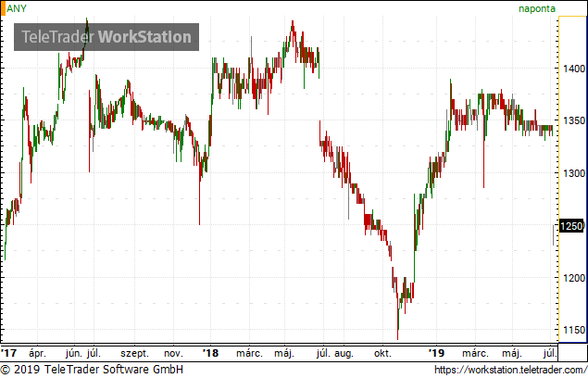Click the naponta interval label
The height and width of the screenshot is (378, 588).
tap(537, 8)
